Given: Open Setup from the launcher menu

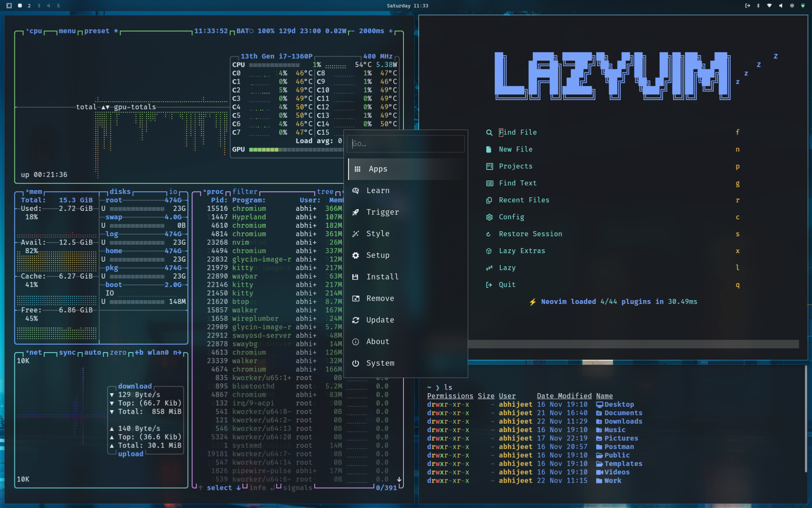Looking at the screenshot, I should [x=406, y=255].
